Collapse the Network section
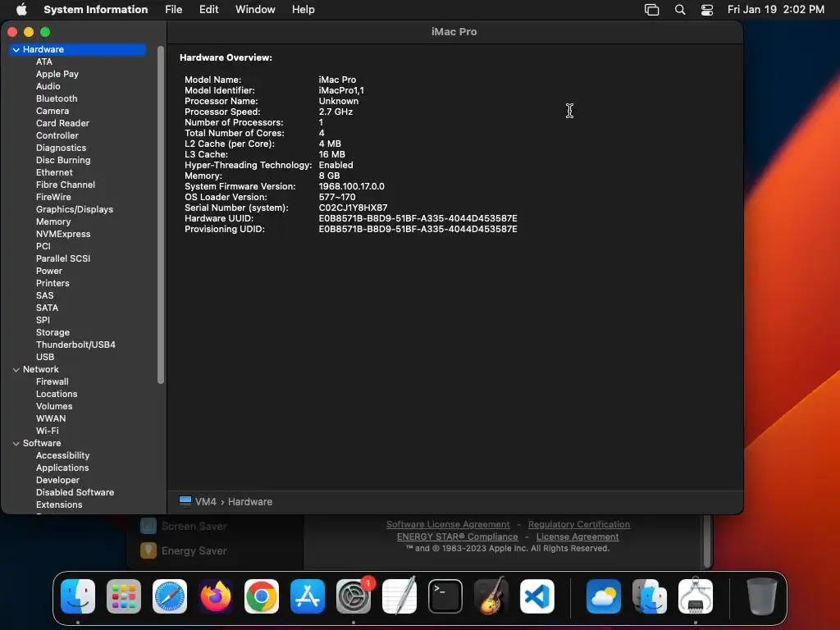Screen dimensions: 840x630 [x=16, y=370]
